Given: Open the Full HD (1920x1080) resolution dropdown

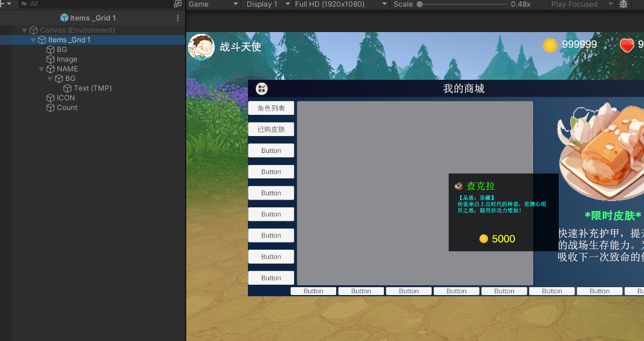Looking at the screenshot, I should click(340, 4).
